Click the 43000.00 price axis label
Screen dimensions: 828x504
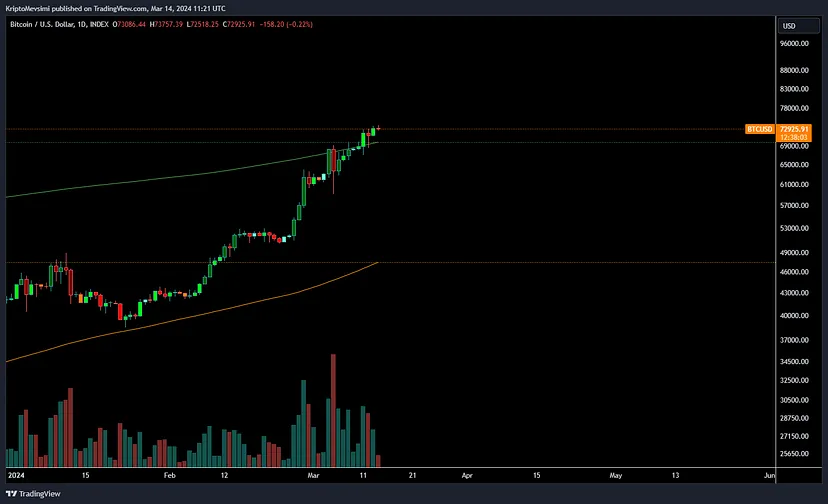tap(794, 293)
